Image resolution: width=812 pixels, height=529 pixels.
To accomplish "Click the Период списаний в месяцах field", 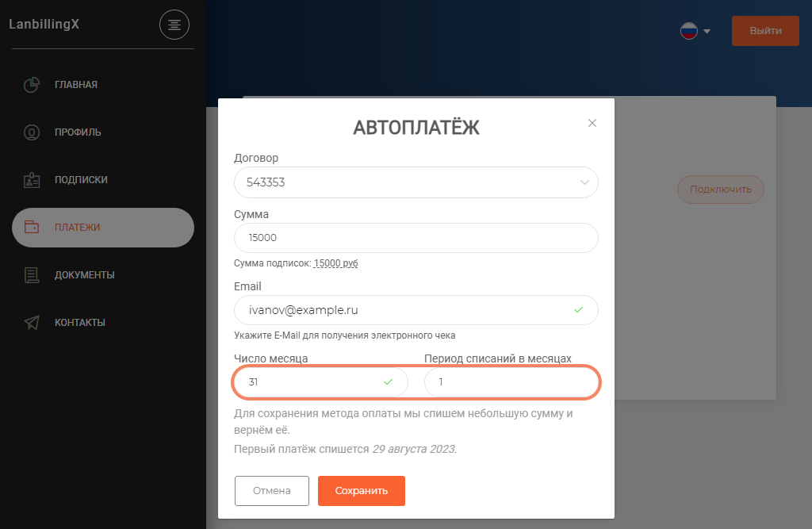I will click(511, 382).
